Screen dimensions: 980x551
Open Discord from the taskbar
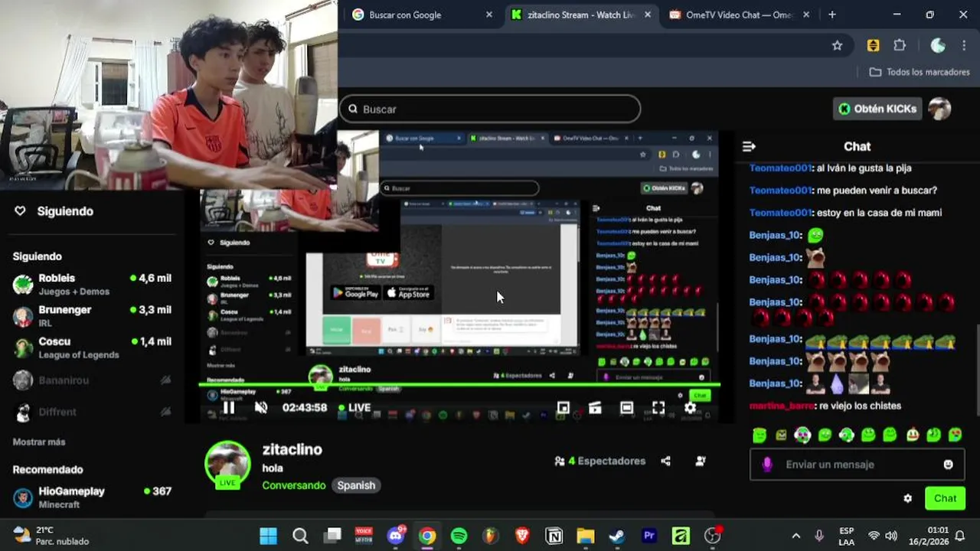click(x=396, y=536)
